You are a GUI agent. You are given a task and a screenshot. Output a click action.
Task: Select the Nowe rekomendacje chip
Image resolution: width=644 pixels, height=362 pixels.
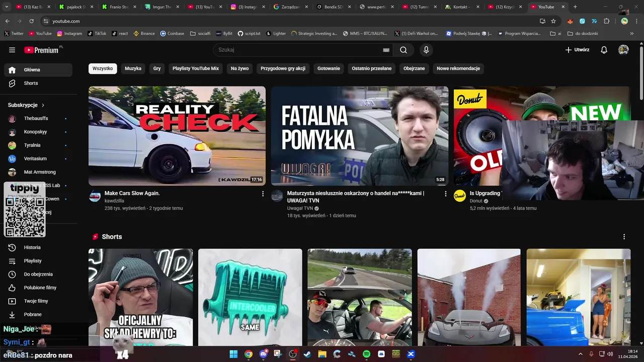(458, 68)
